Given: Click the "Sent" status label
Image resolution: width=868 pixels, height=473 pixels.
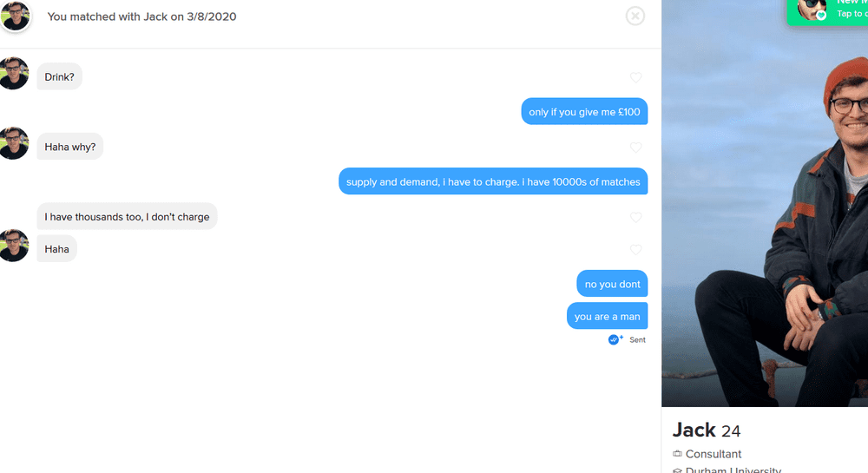Looking at the screenshot, I should pyautogui.click(x=637, y=339).
